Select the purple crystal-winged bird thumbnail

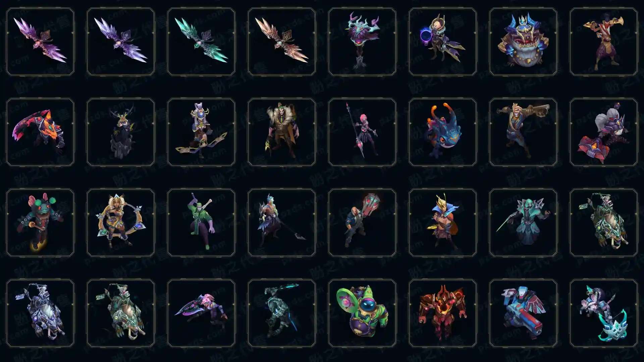coord(40,42)
